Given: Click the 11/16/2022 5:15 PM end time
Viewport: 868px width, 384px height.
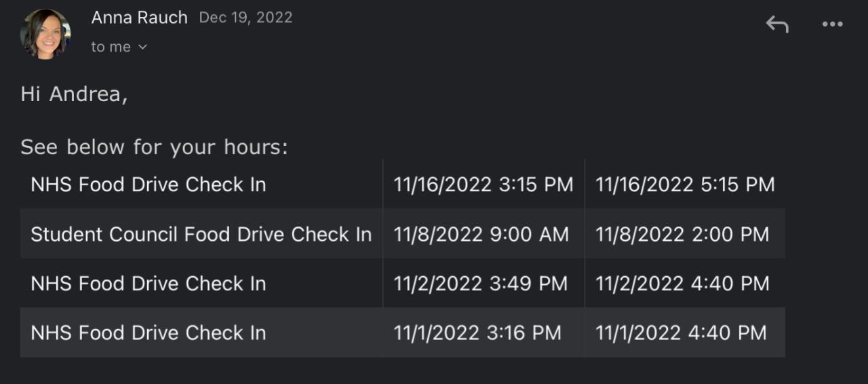Looking at the screenshot, I should (x=684, y=185).
